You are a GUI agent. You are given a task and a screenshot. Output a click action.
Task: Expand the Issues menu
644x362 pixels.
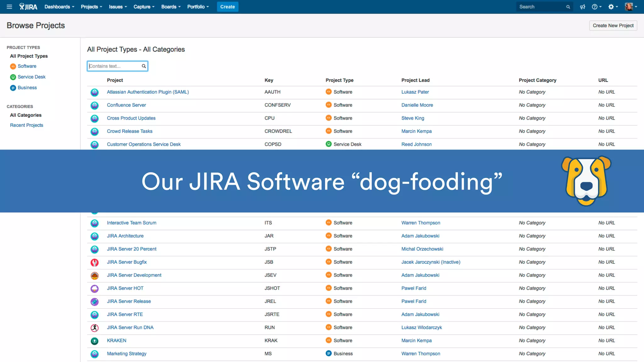click(118, 7)
